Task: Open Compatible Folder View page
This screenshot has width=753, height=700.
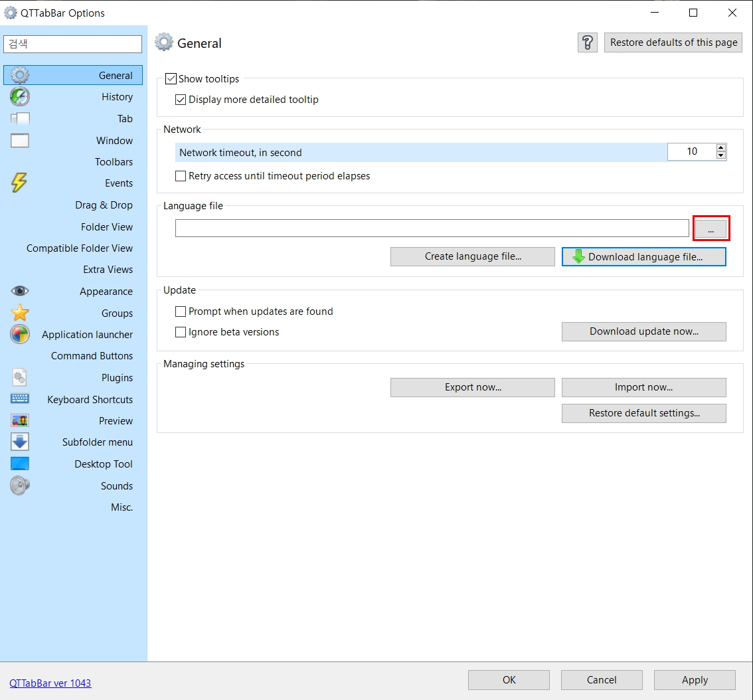Action: point(80,248)
